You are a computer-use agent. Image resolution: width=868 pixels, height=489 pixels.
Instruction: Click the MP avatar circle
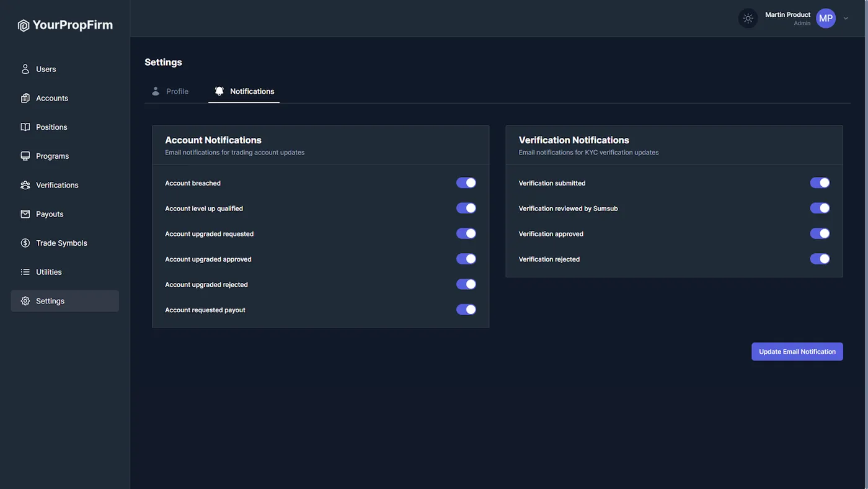[826, 18]
